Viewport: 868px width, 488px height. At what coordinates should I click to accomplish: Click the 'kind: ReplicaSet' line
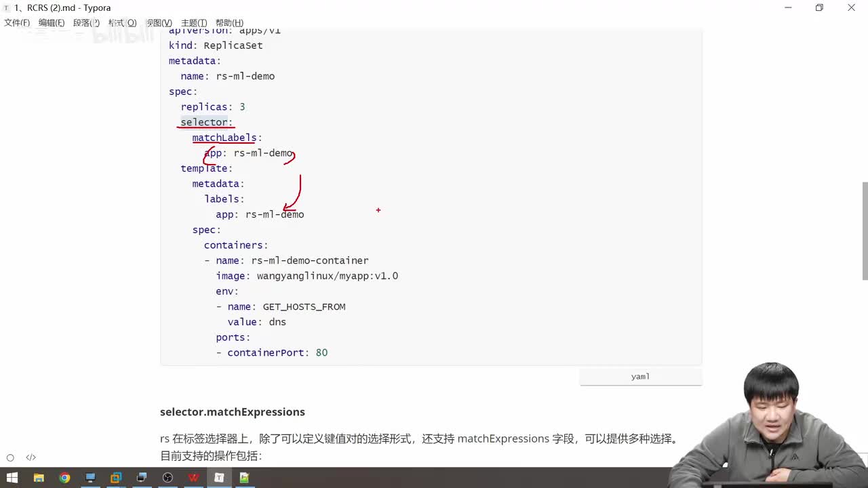pos(216,45)
